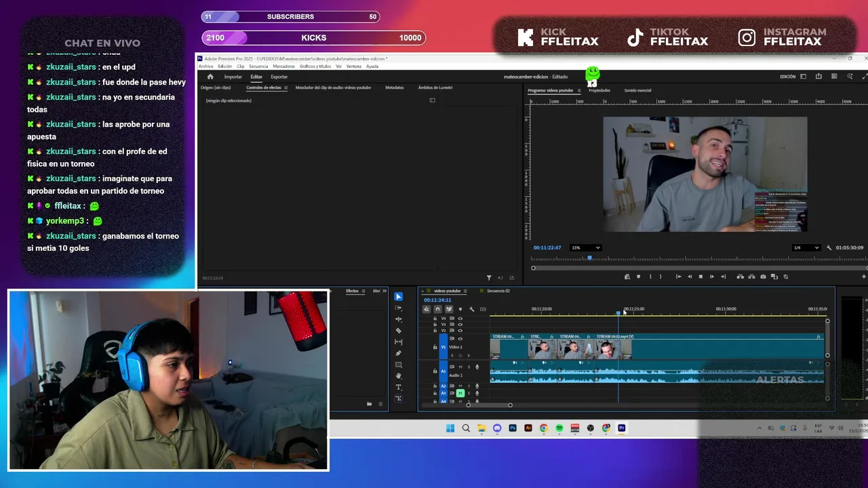This screenshot has height=488, width=868.
Task: Switch to Metadatos tab
Action: coord(395,87)
